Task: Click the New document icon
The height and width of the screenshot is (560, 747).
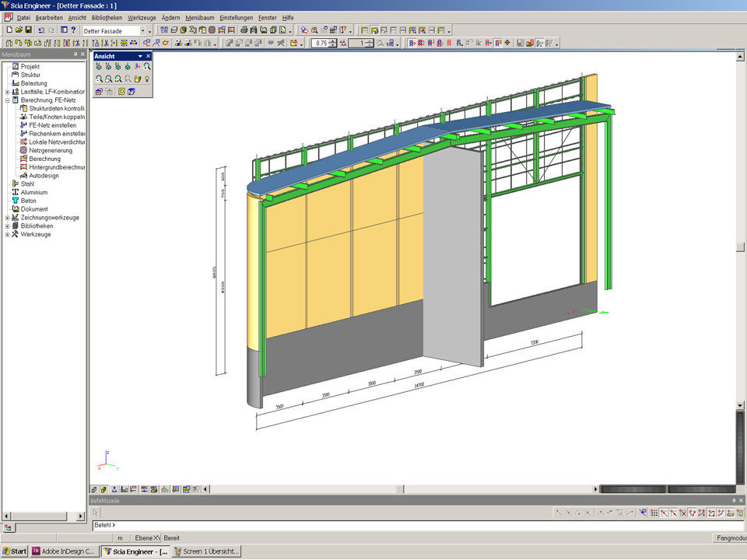Action: [x=9, y=30]
